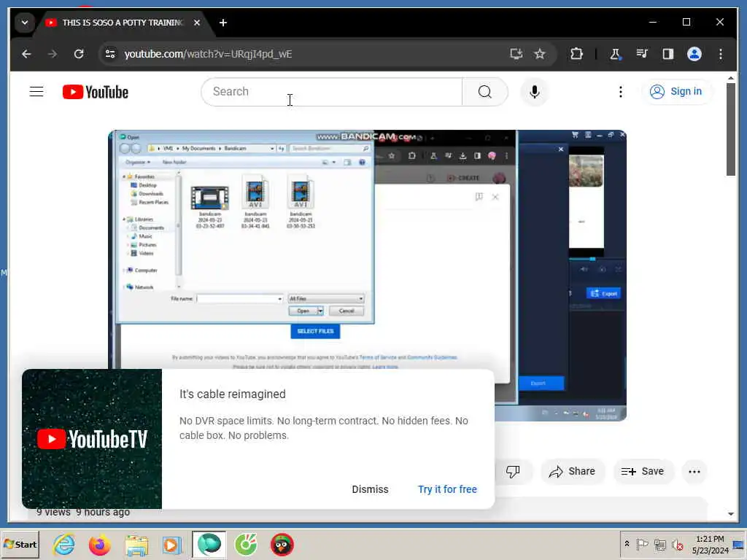747x560 pixels.
Task: Dislike the video
Action: (513, 472)
